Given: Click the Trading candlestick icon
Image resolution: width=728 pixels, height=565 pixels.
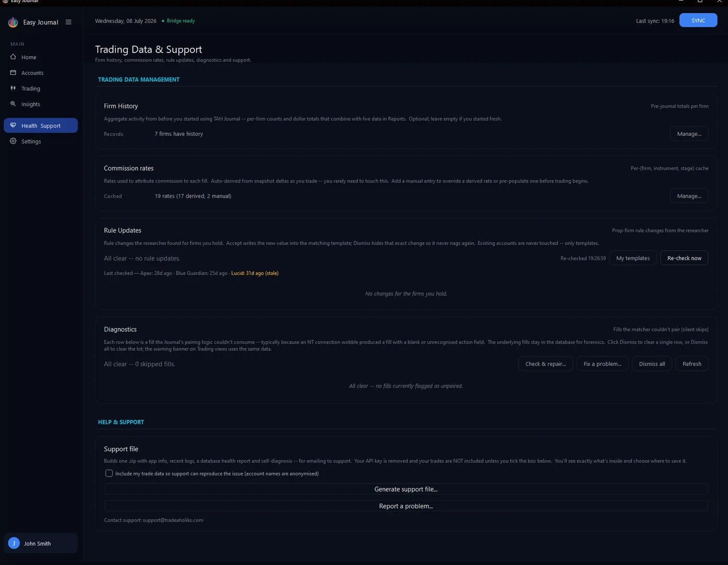Looking at the screenshot, I should click(13, 88).
